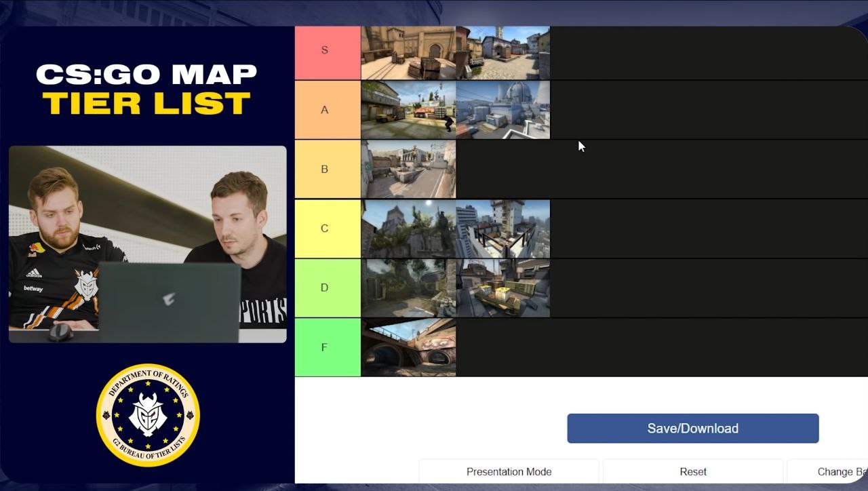Click the yellow C tier label

point(328,229)
